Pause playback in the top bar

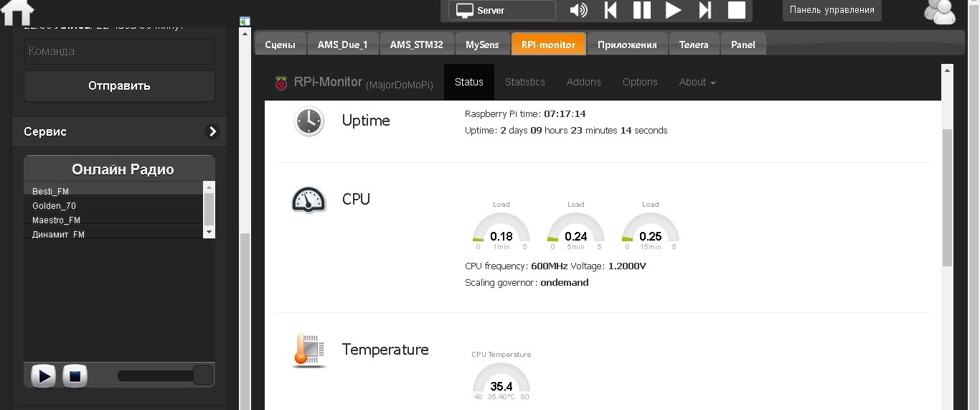(x=641, y=10)
